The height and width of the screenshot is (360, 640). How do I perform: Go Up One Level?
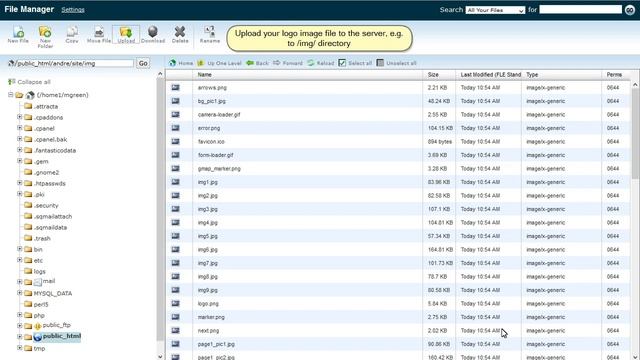[219, 63]
